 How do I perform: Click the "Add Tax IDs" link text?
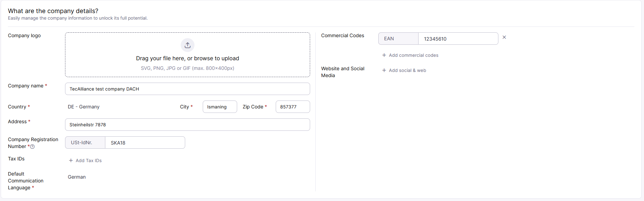click(x=88, y=160)
